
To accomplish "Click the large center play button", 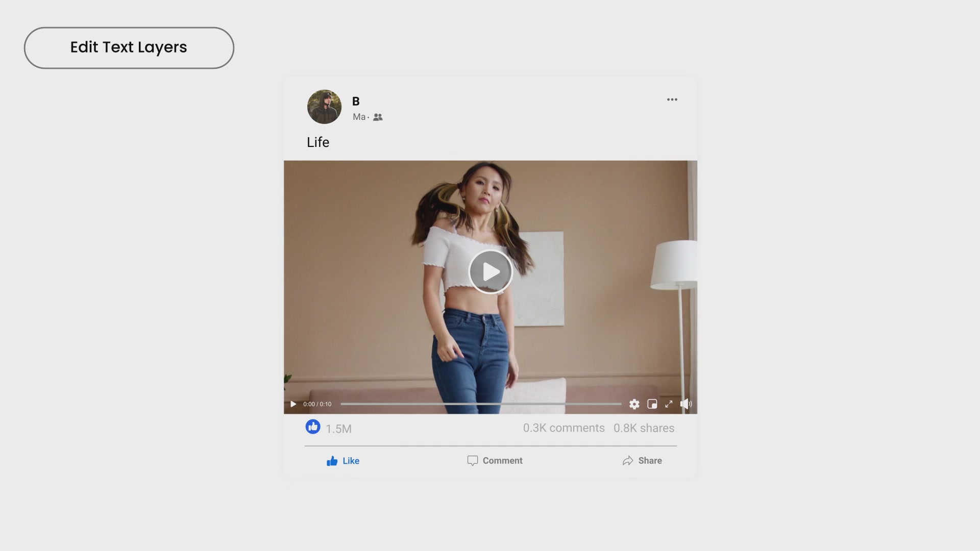I will click(x=491, y=272).
